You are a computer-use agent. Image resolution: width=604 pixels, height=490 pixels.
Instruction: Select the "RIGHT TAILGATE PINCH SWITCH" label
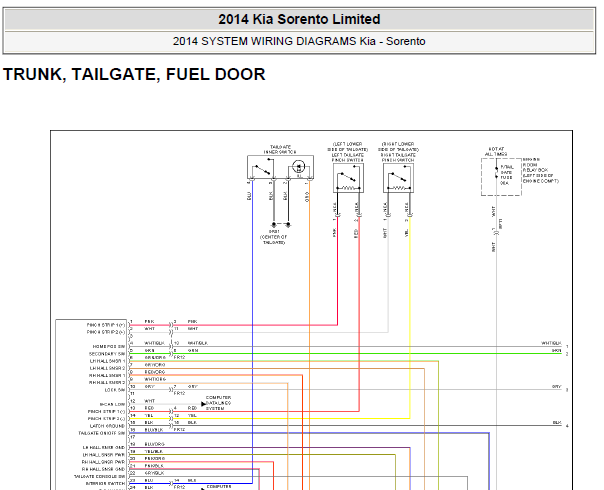[x=398, y=157]
